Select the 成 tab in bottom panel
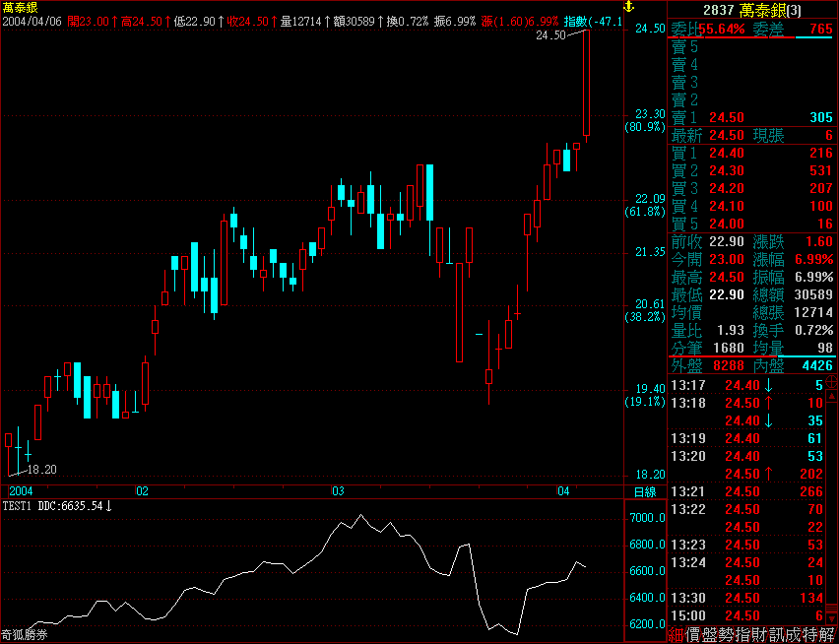 [x=794, y=635]
